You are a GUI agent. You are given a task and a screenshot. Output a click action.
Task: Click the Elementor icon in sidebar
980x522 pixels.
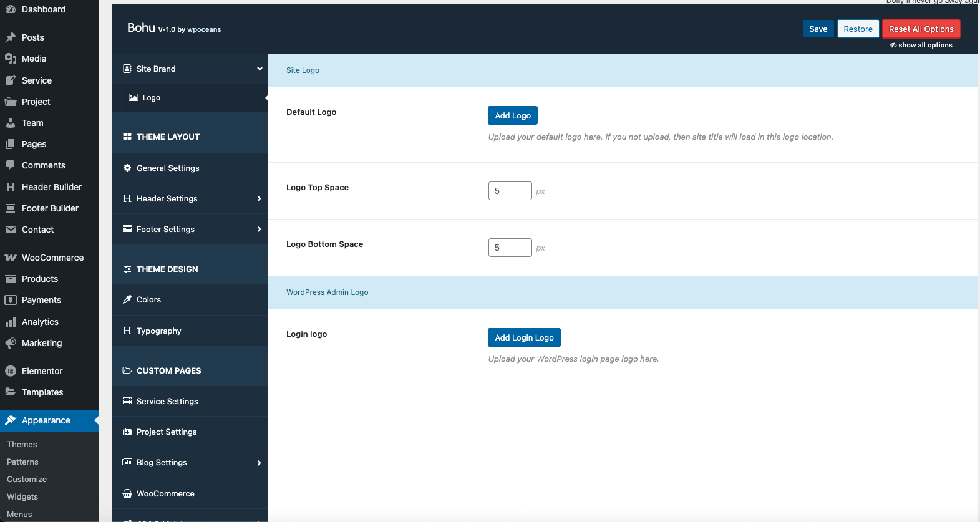point(11,371)
